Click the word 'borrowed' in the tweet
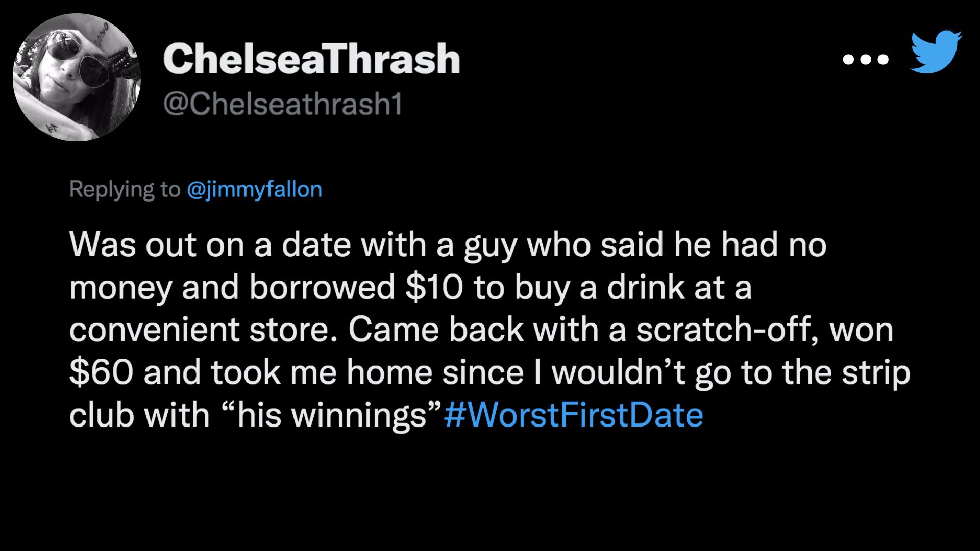The image size is (980, 551). pyautogui.click(x=322, y=287)
